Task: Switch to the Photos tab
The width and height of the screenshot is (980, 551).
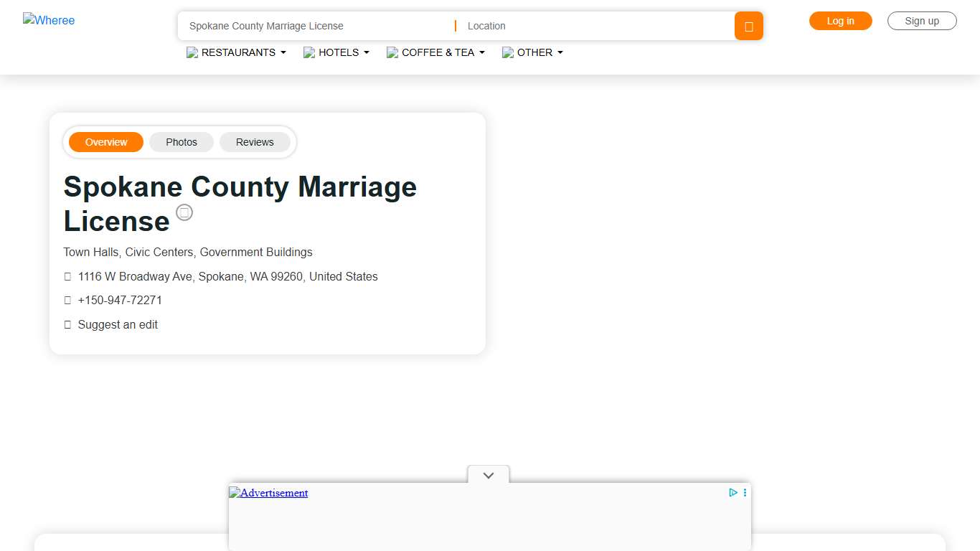Action: (182, 142)
